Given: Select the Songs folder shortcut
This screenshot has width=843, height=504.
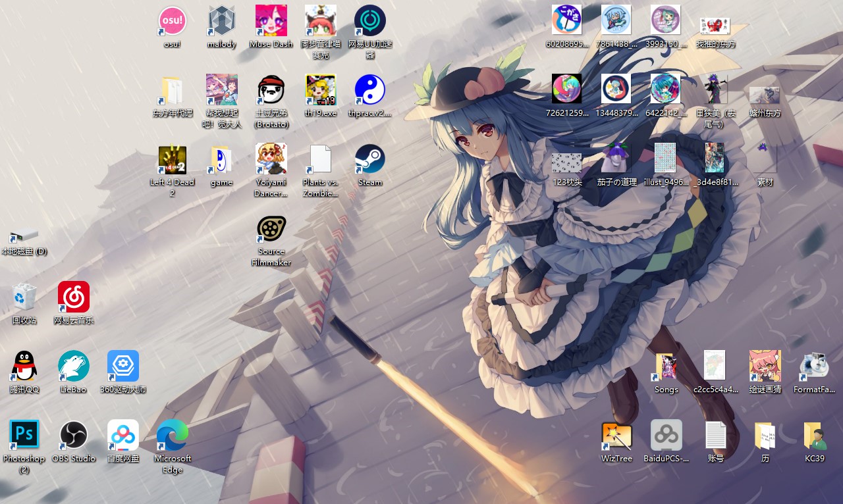Looking at the screenshot, I should tap(666, 366).
